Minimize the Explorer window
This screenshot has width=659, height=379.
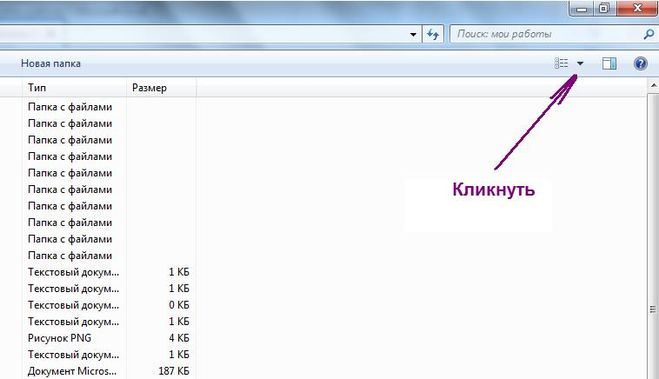(x=582, y=8)
